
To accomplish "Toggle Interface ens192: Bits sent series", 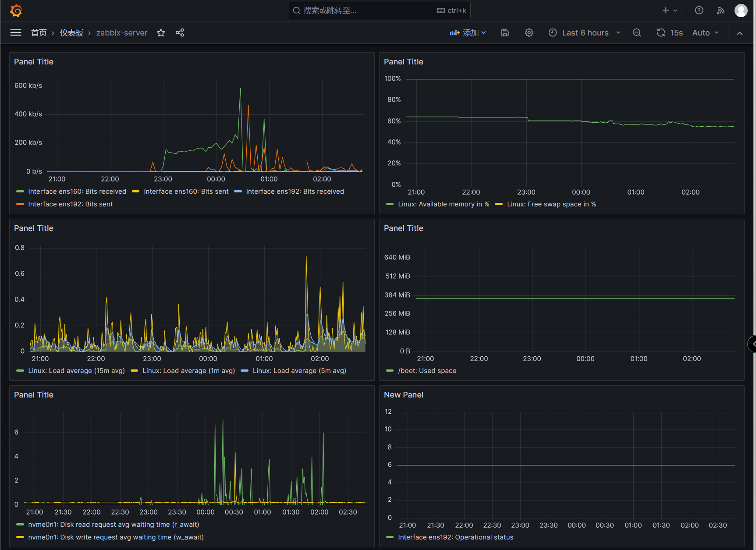I will tap(71, 204).
